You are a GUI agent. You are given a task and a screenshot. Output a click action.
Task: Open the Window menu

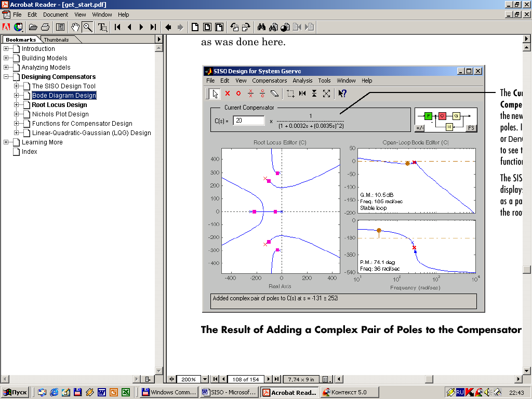click(102, 15)
